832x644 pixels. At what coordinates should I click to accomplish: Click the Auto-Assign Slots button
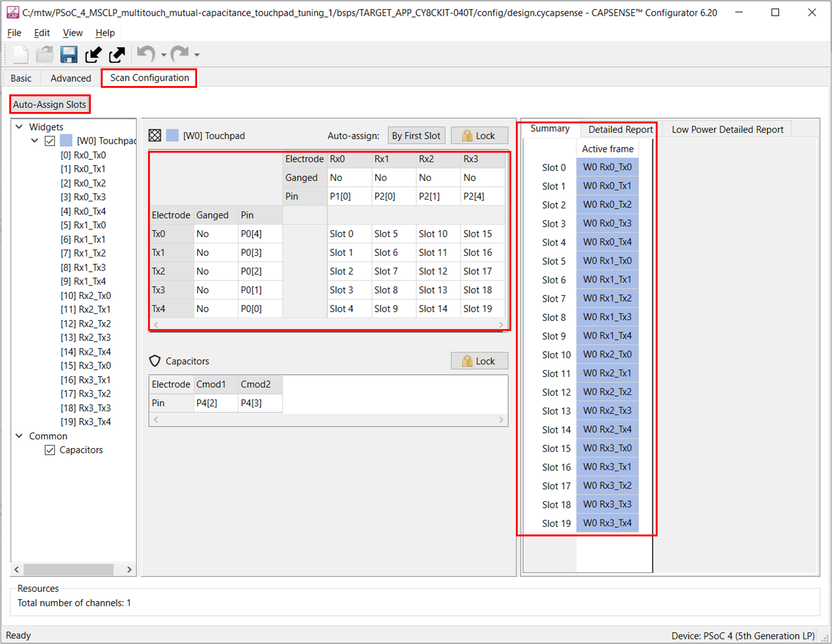point(50,104)
